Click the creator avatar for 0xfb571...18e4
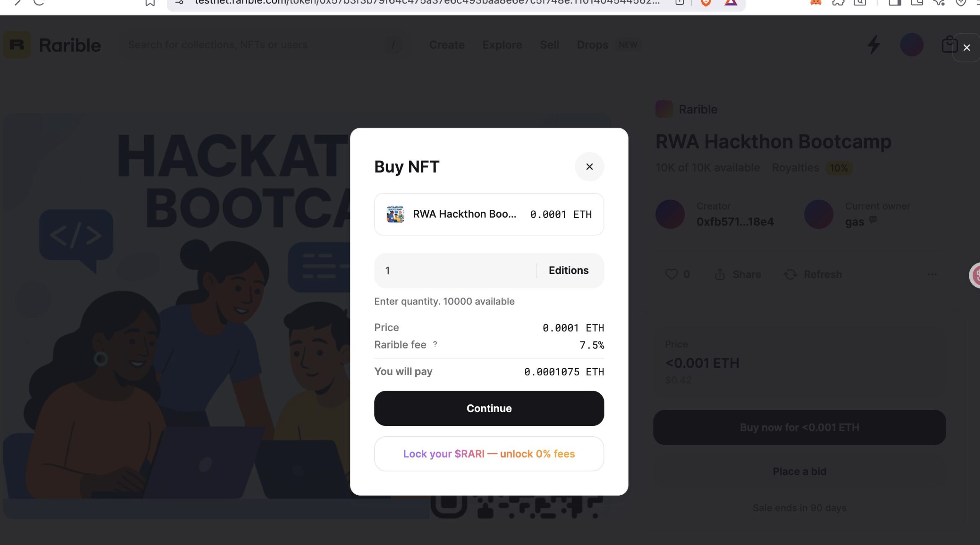The width and height of the screenshot is (980, 545). 670,214
